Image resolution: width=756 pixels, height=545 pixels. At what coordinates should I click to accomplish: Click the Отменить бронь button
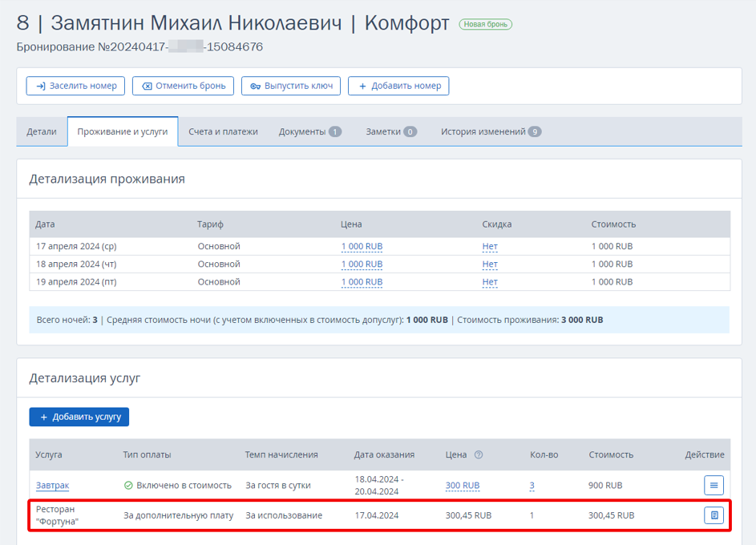tap(184, 86)
